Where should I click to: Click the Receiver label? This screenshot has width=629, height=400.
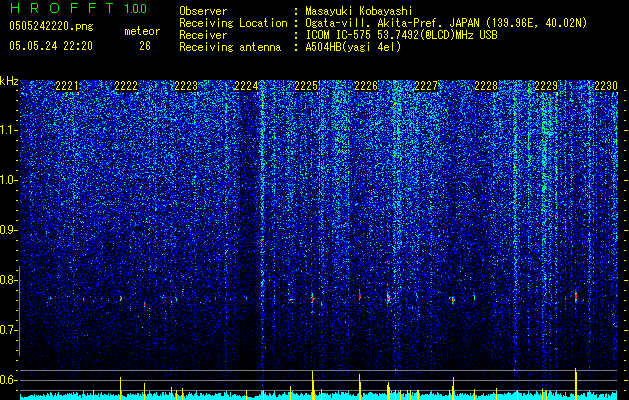[x=203, y=35]
